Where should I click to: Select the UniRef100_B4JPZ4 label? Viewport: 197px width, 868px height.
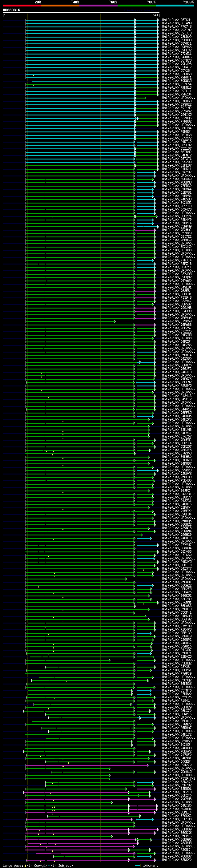[177, 491]
